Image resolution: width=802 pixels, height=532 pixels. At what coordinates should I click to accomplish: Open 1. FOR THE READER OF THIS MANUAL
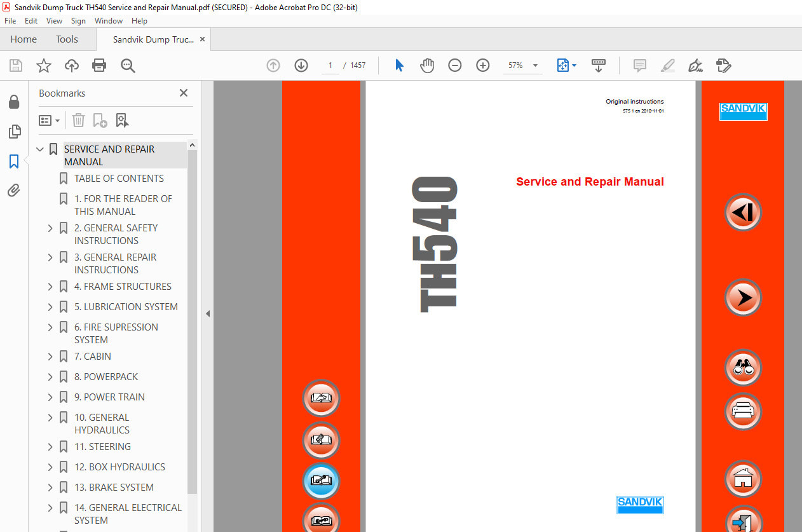point(123,205)
